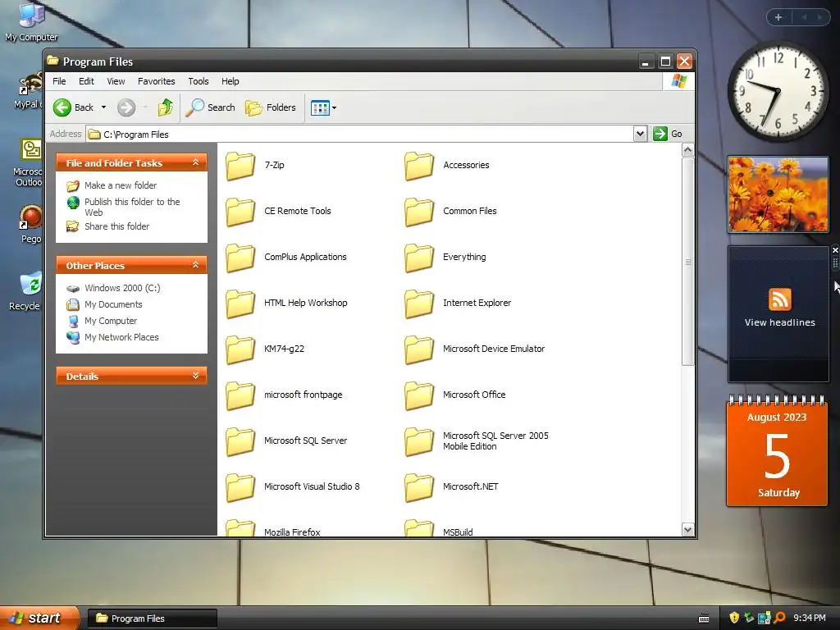Click the Go button
The image size is (840, 630).
click(x=668, y=134)
